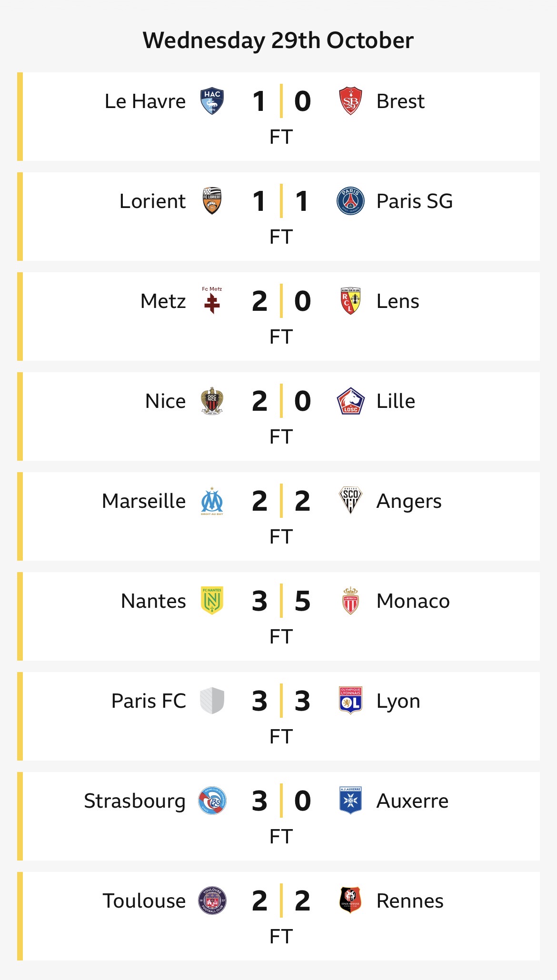Tap the OGC Nice badge
Image resolution: width=557 pixels, height=980 pixels.
(212, 401)
